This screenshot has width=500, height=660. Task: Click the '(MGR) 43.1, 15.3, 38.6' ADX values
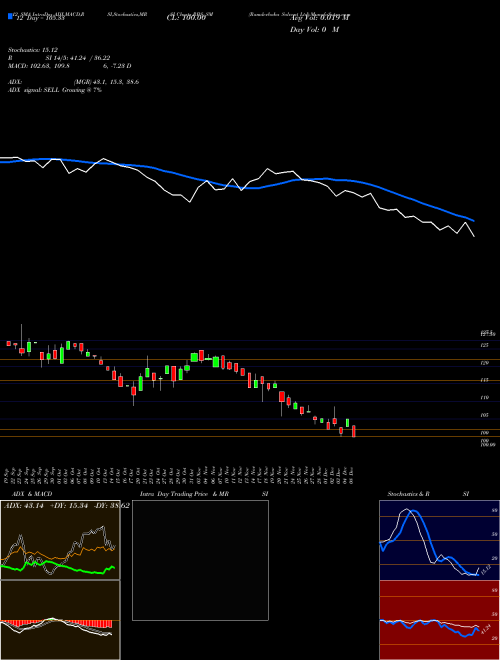(106, 82)
